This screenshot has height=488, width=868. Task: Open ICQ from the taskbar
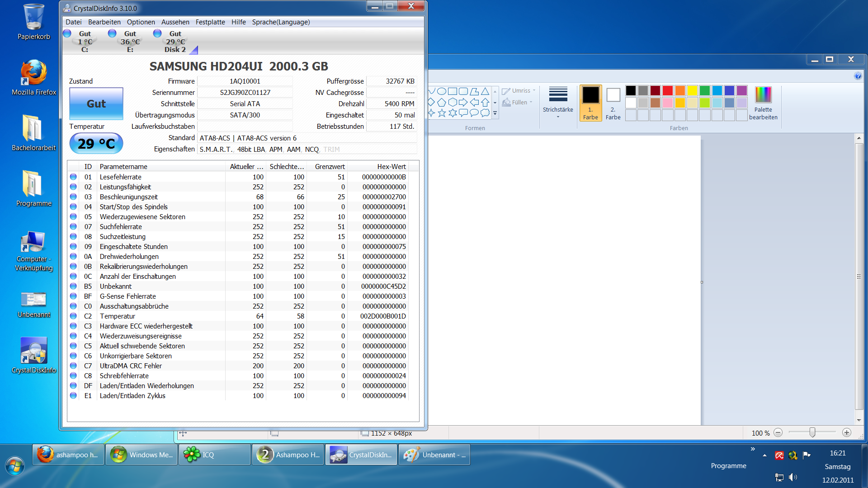[x=215, y=455]
